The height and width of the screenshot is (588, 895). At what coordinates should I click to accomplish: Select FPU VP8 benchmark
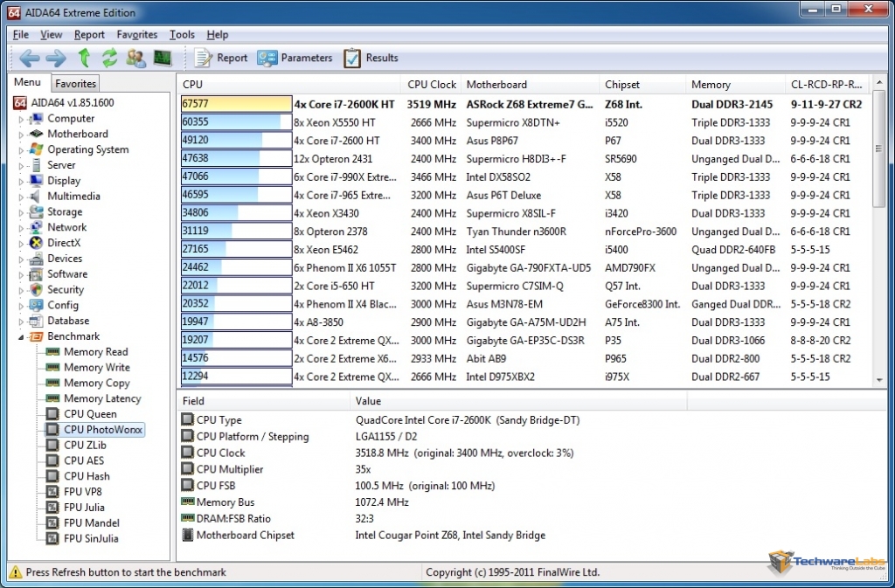tap(83, 492)
